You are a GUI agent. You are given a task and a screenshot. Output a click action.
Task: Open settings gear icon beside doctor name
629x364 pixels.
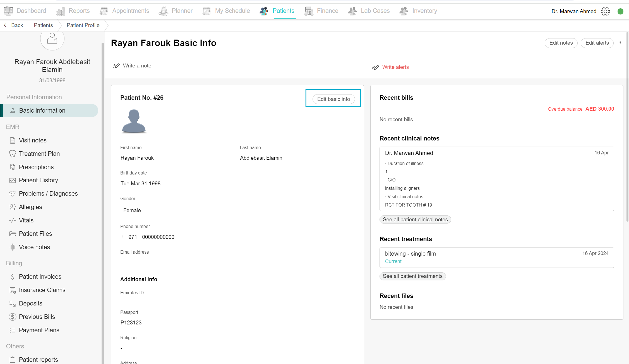(x=605, y=11)
